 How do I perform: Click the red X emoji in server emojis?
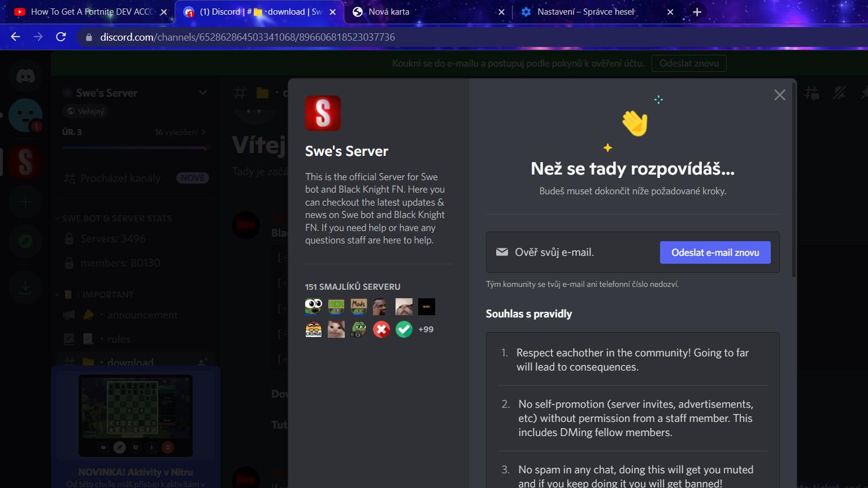tap(381, 329)
